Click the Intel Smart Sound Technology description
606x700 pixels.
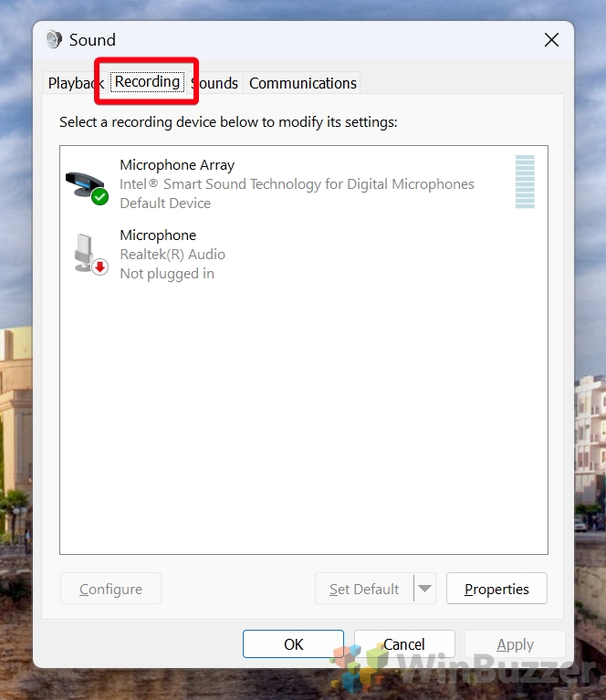point(297,184)
